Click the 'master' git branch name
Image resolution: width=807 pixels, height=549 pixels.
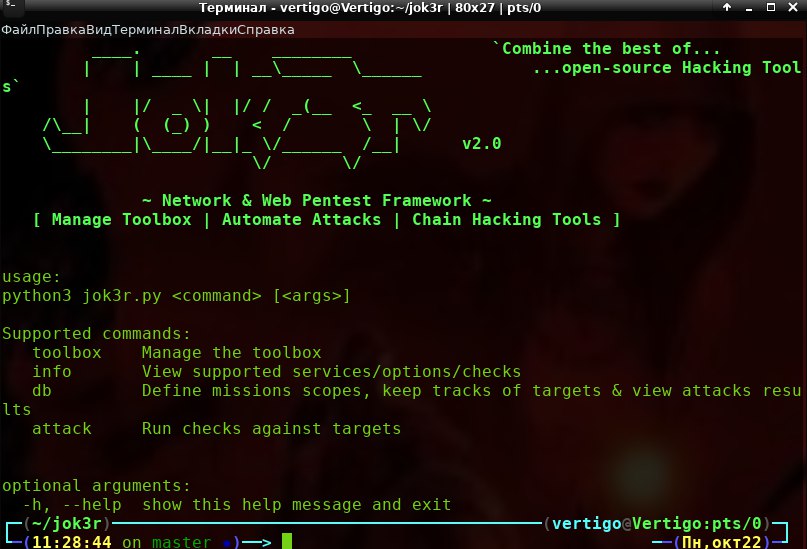point(182,542)
